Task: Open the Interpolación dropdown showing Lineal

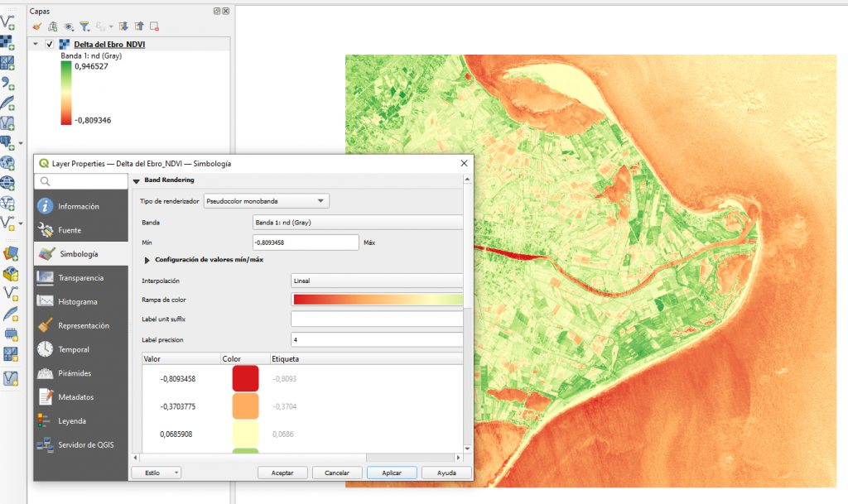Action: point(377,281)
